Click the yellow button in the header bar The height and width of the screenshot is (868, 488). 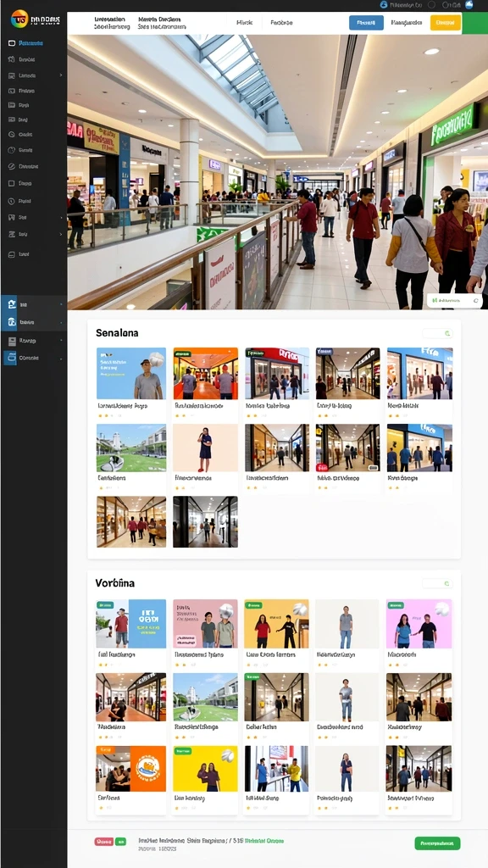(446, 23)
